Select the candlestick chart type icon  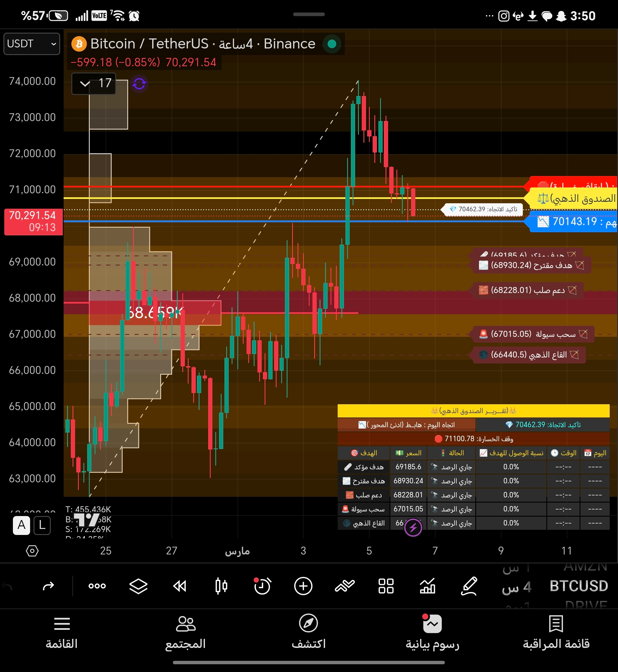tap(221, 586)
